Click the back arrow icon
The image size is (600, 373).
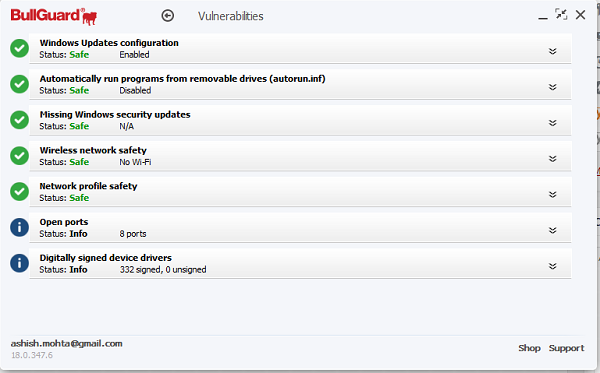point(168,16)
